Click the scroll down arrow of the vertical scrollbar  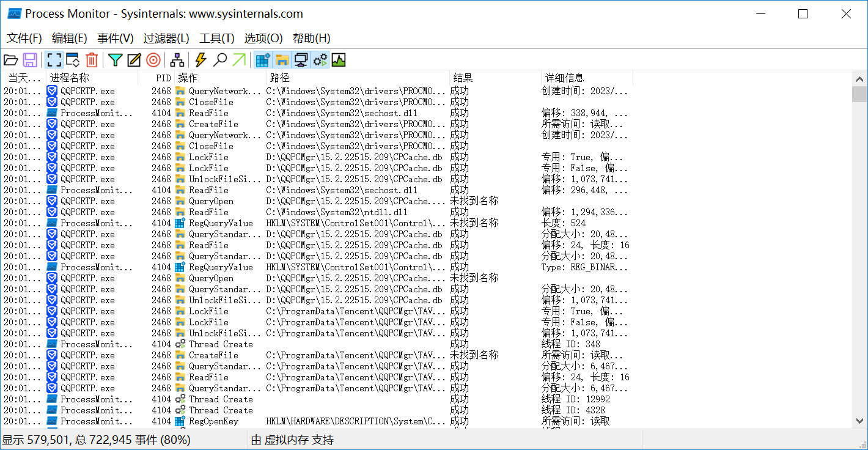[859, 421]
